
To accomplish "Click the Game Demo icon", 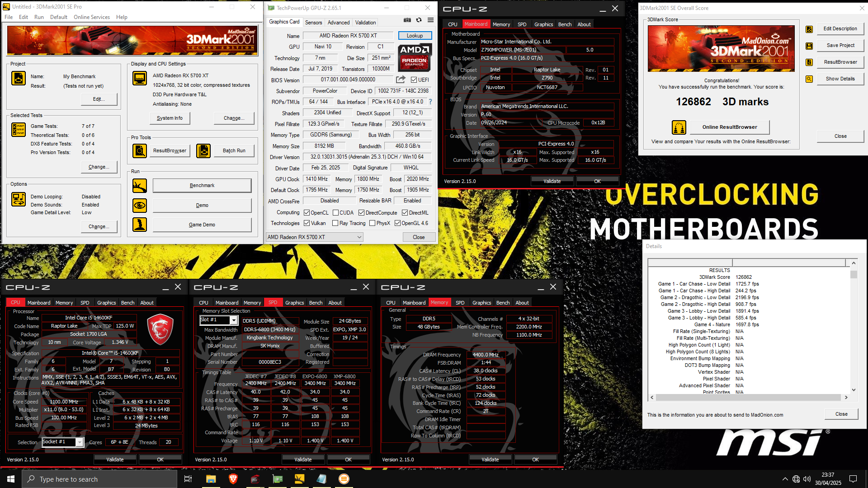I will [x=140, y=225].
